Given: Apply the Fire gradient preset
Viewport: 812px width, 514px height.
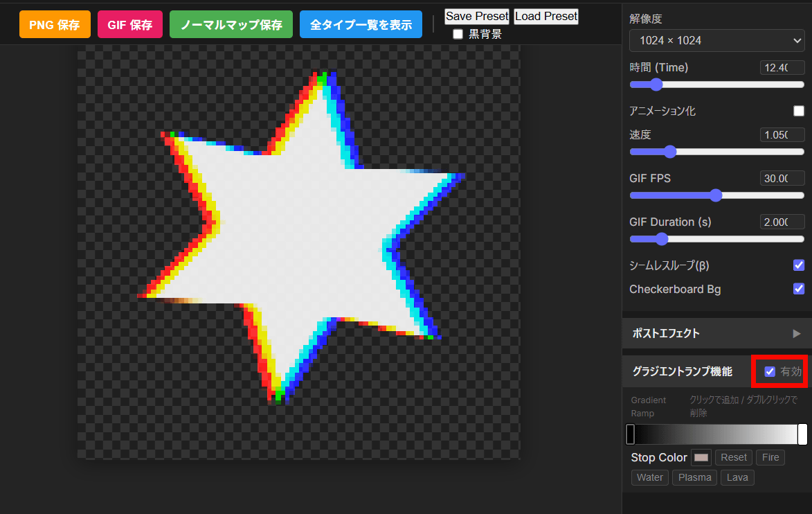Looking at the screenshot, I should pyautogui.click(x=770, y=457).
